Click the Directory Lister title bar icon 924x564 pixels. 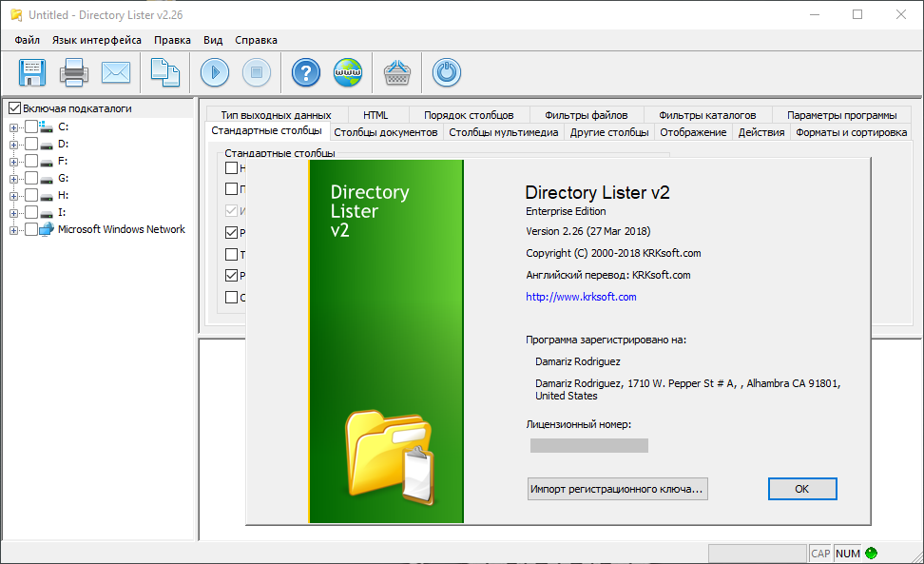click(x=16, y=14)
